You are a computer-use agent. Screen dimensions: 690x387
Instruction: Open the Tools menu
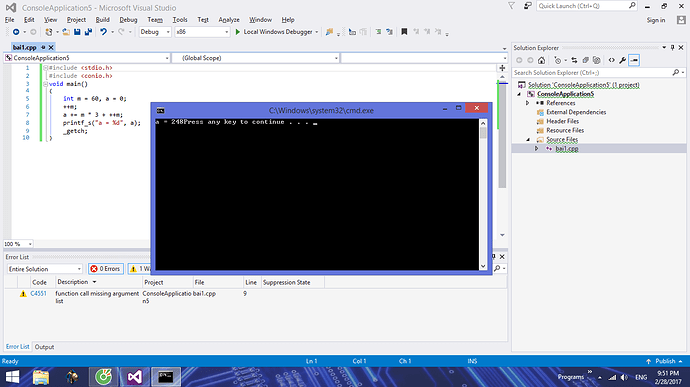[x=180, y=20]
